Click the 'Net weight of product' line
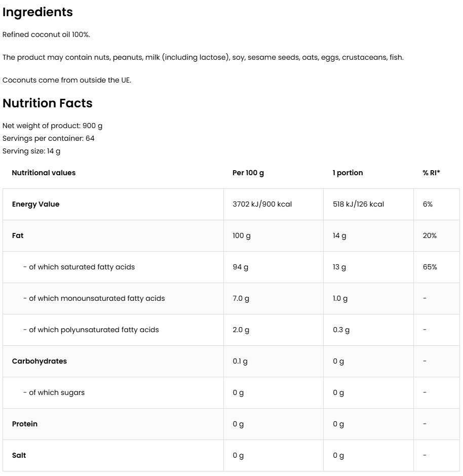463x476 pixels. 52,126
